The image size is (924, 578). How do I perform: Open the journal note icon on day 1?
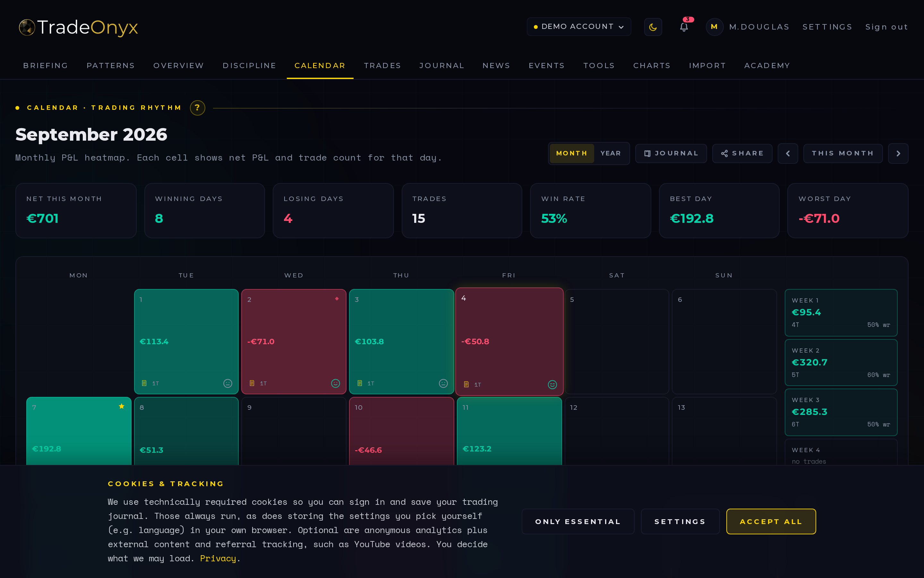click(x=144, y=383)
